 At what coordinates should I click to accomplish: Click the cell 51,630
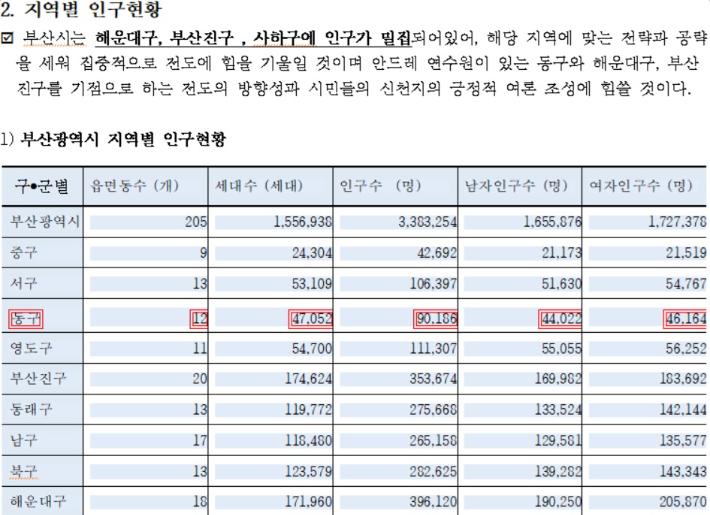(x=562, y=284)
